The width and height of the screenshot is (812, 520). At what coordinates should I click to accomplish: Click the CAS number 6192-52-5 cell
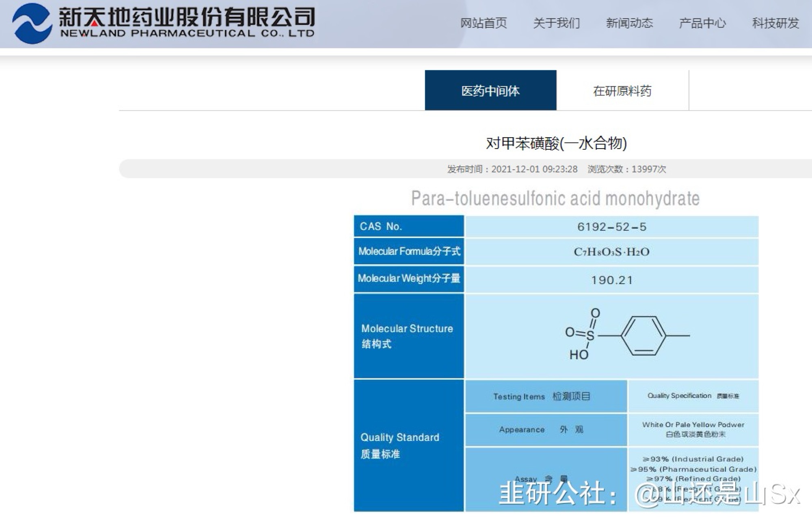point(611,227)
